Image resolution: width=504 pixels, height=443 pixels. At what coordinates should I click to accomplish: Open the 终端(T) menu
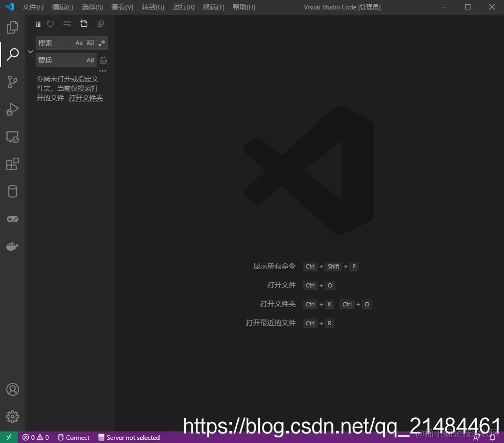214,7
